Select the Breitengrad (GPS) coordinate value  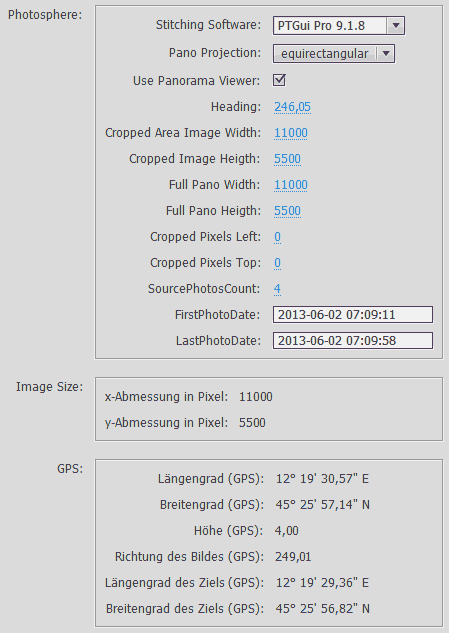point(323,505)
